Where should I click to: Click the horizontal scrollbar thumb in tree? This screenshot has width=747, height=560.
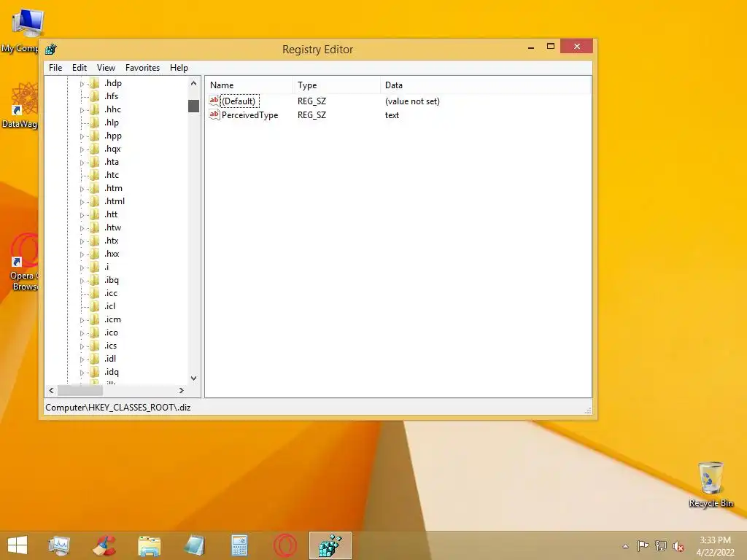coord(80,390)
